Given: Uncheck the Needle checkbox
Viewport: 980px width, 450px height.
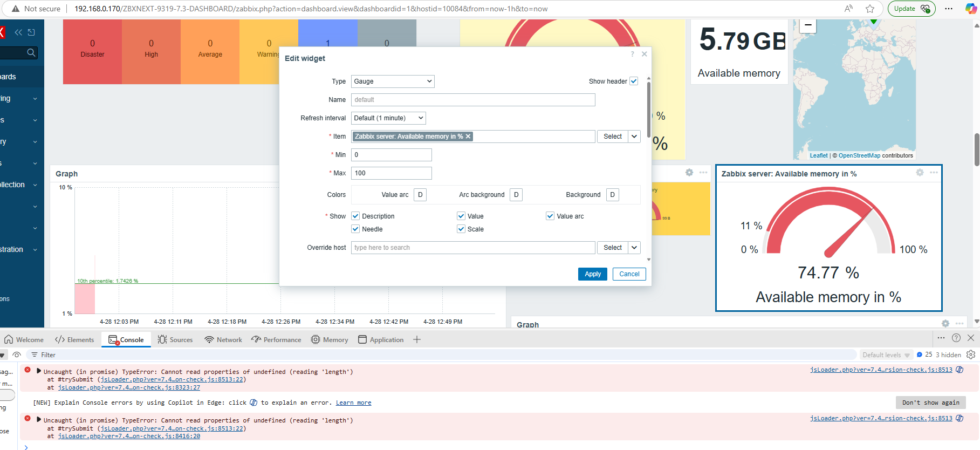Looking at the screenshot, I should pos(355,229).
